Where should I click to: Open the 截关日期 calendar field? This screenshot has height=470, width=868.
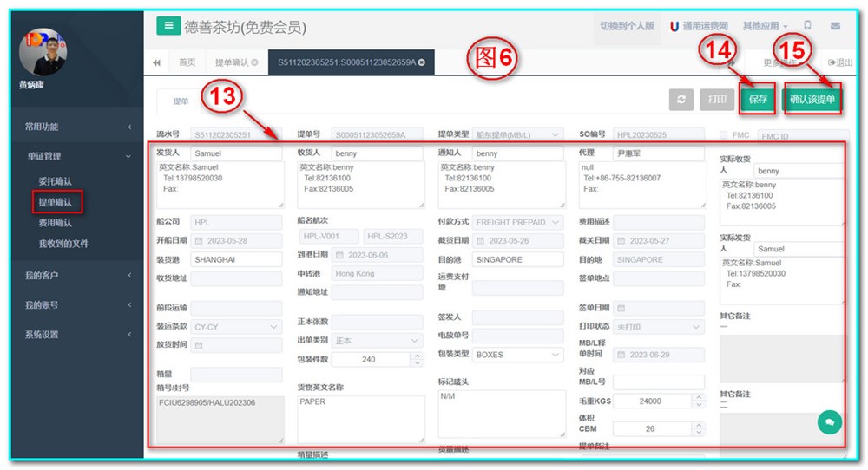(659, 241)
